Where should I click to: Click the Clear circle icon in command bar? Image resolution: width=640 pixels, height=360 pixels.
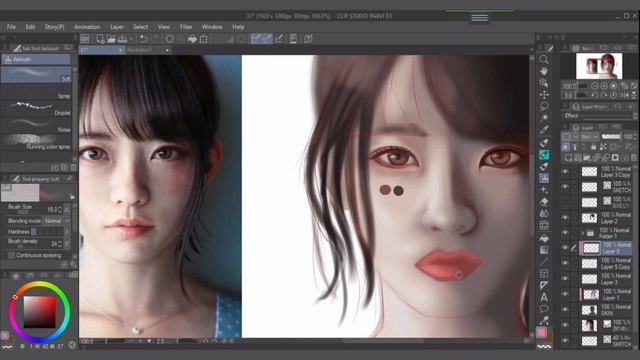tap(170, 39)
